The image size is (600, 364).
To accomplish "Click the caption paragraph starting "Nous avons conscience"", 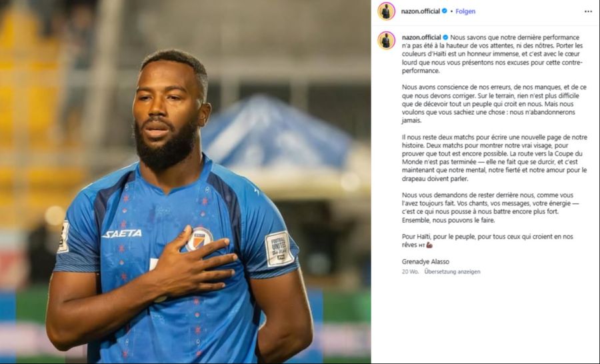I will (494, 104).
